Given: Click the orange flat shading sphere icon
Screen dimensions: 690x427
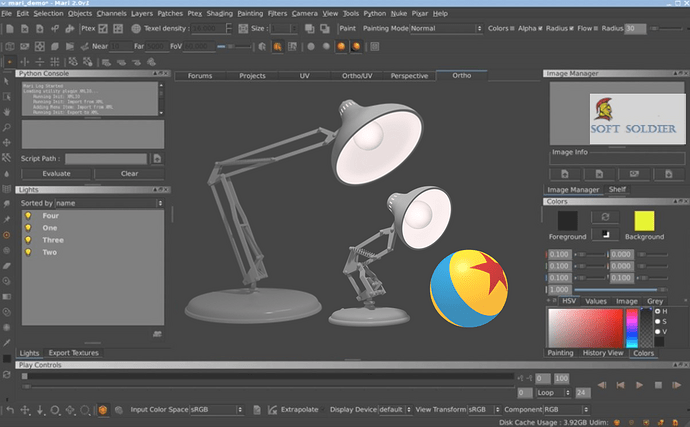Looking at the screenshot, I should (x=341, y=46).
